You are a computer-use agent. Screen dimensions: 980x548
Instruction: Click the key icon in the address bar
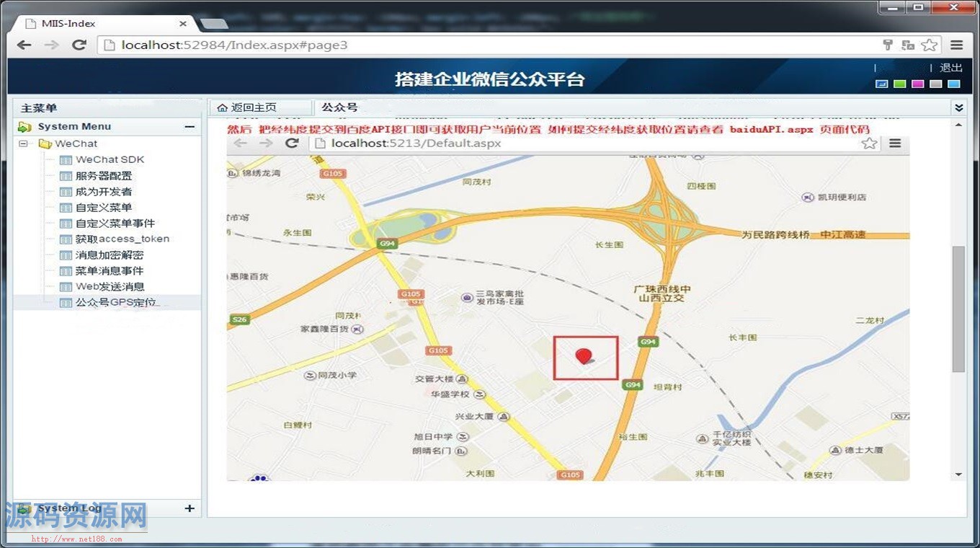pyautogui.click(x=888, y=45)
